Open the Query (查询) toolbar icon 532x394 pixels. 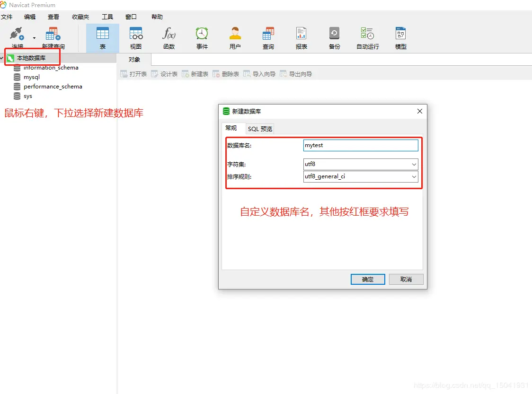[268, 38]
